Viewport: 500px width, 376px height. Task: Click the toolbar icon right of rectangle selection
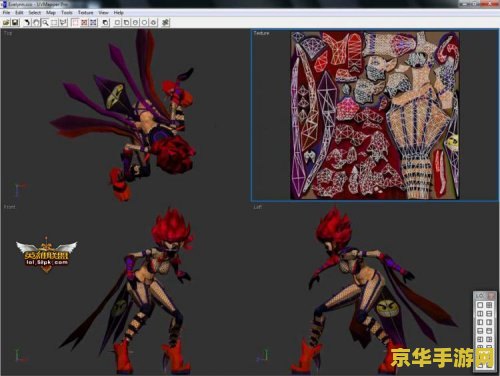coord(63,23)
